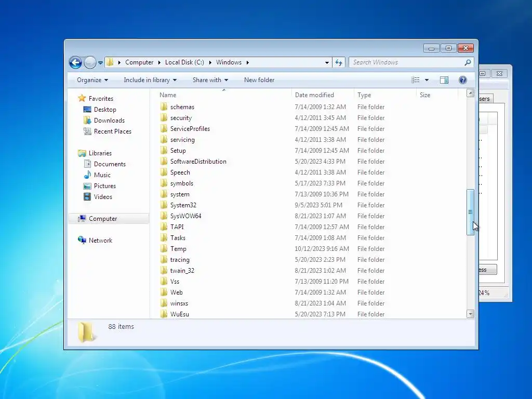
Task: Select Libraries in navigation pane
Action: 100,153
